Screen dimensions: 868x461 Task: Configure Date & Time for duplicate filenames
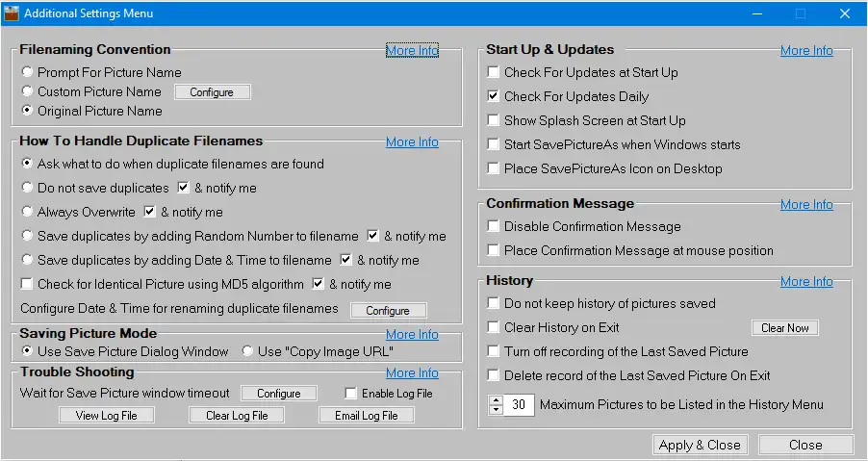388,311
